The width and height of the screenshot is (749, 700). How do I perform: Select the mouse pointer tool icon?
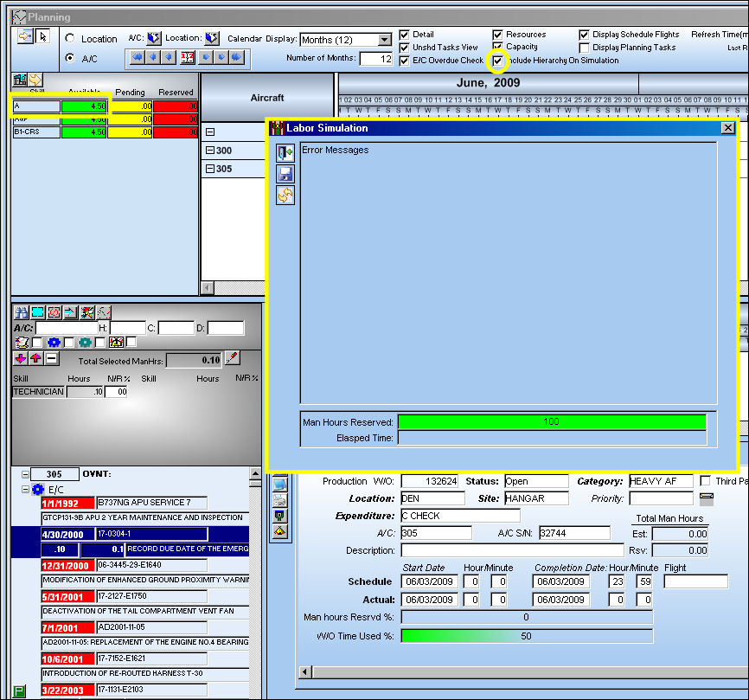43,36
